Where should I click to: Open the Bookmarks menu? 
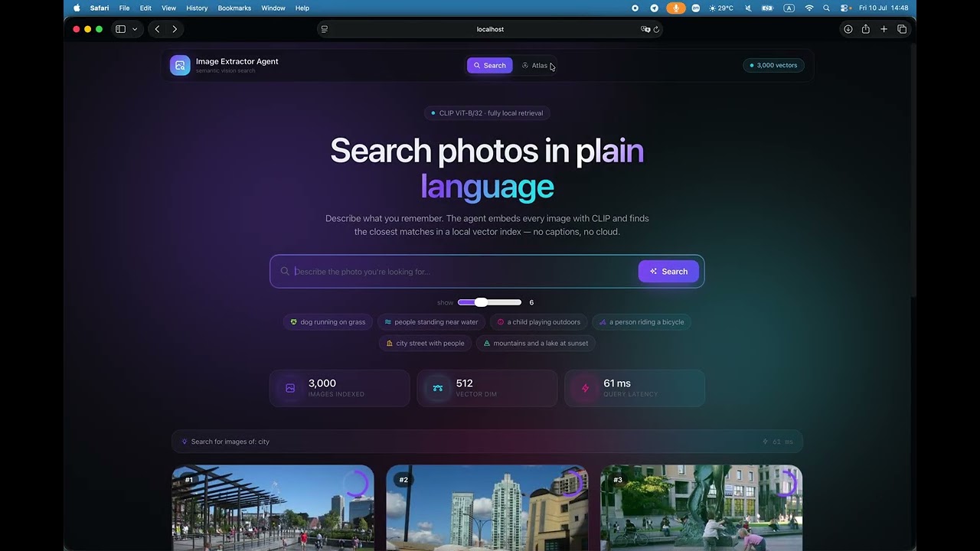tap(234, 8)
